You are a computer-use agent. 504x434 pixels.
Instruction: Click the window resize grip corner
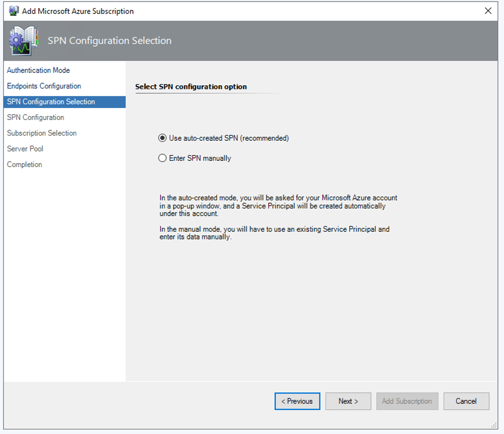(494, 426)
